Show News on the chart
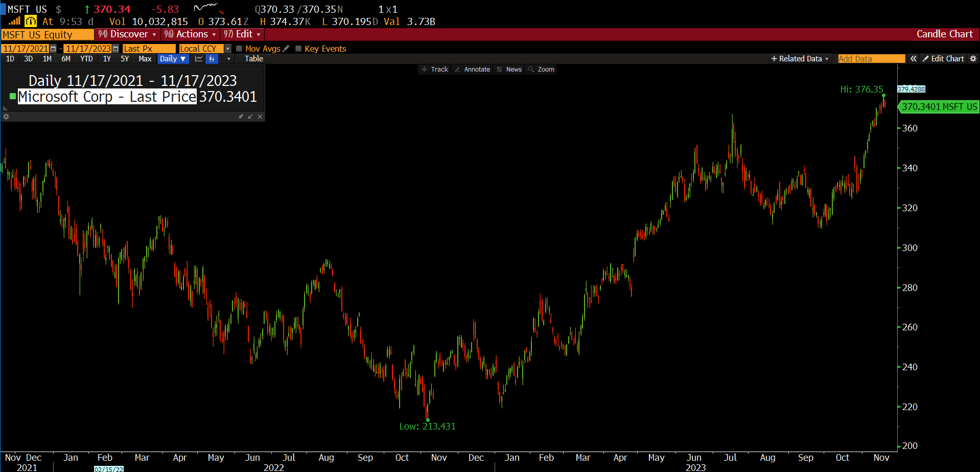 [x=509, y=70]
